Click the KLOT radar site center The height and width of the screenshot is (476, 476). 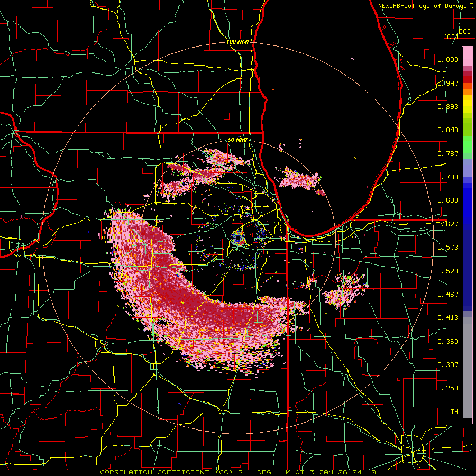[x=237, y=238]
